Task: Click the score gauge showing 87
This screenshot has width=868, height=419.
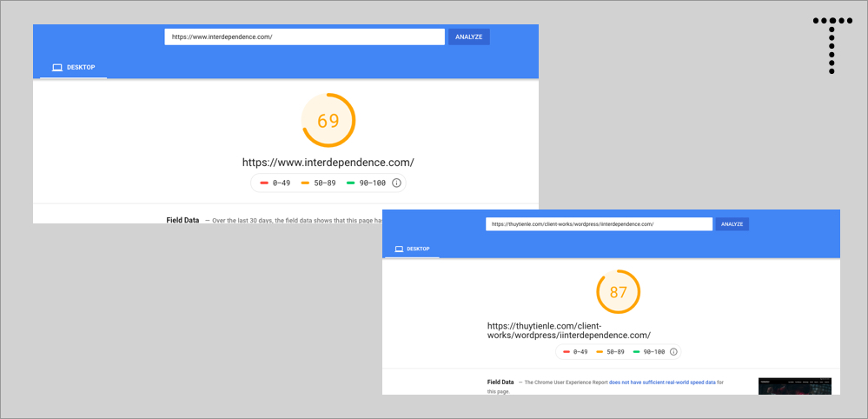Action: tap(619, 292)
